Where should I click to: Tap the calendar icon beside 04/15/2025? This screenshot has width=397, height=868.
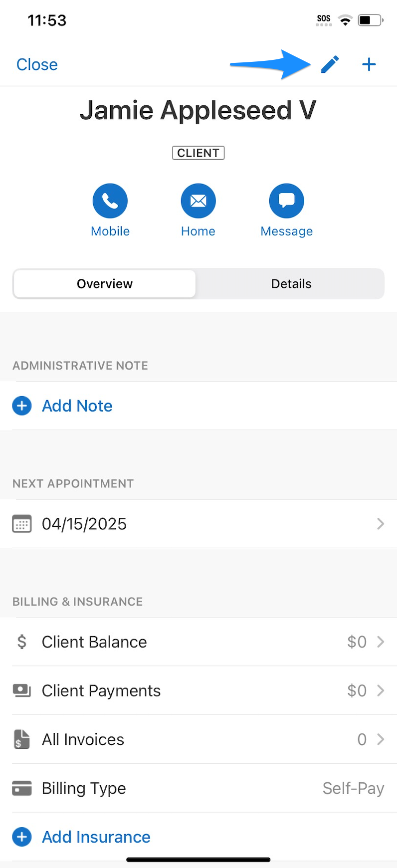tap(21, 524)
